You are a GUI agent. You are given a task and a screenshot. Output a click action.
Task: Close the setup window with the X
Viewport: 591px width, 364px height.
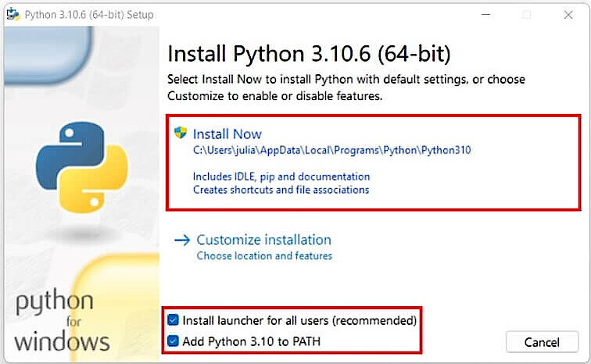point(568,15)
